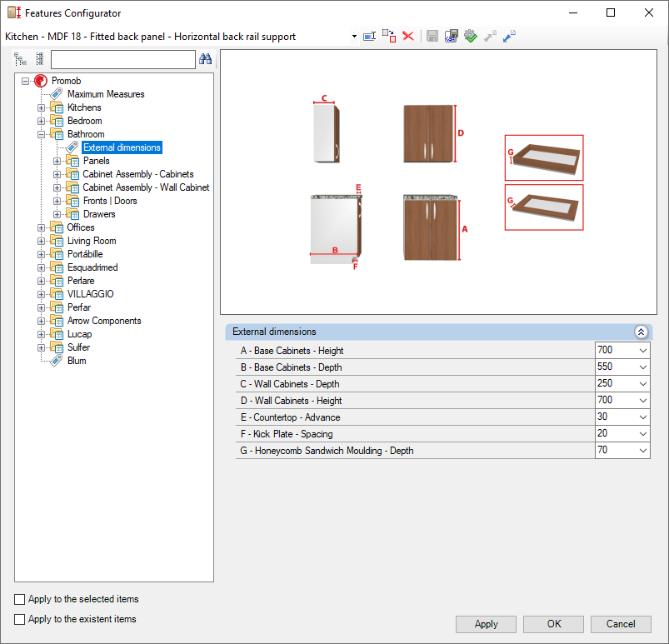Expand the Portábille tree node

pyautogui.click(x=41, y=255)
